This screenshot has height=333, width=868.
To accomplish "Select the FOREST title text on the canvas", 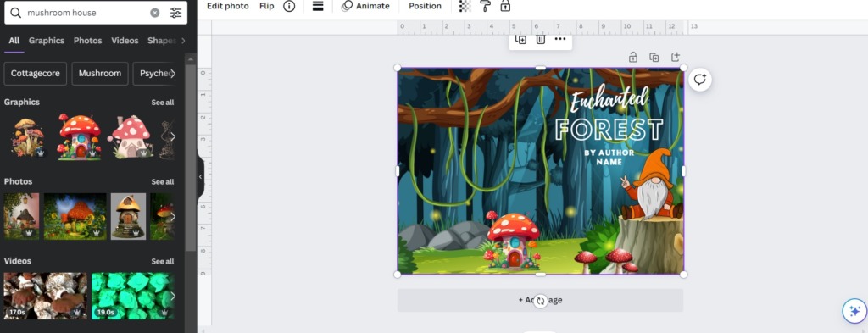I will click(x=609, y=130).
